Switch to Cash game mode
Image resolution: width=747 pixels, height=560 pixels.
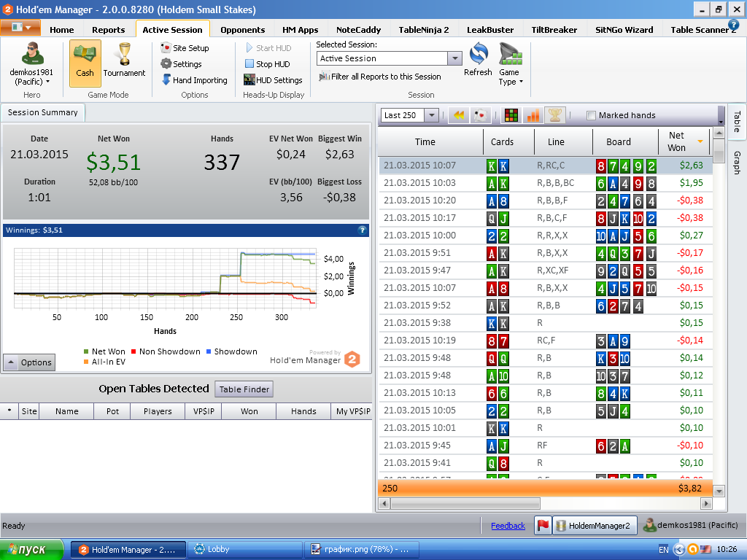click(85, 63)
